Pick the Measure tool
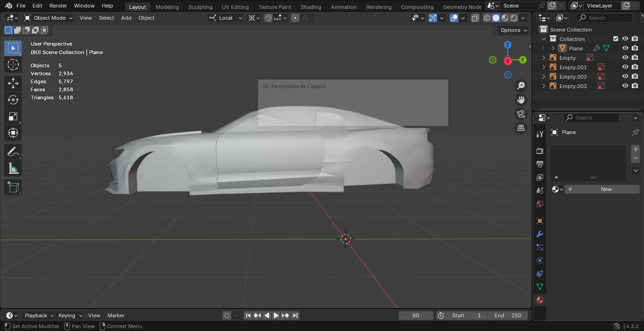This screenshot has width=644, height=331. [x=13, y=168]
